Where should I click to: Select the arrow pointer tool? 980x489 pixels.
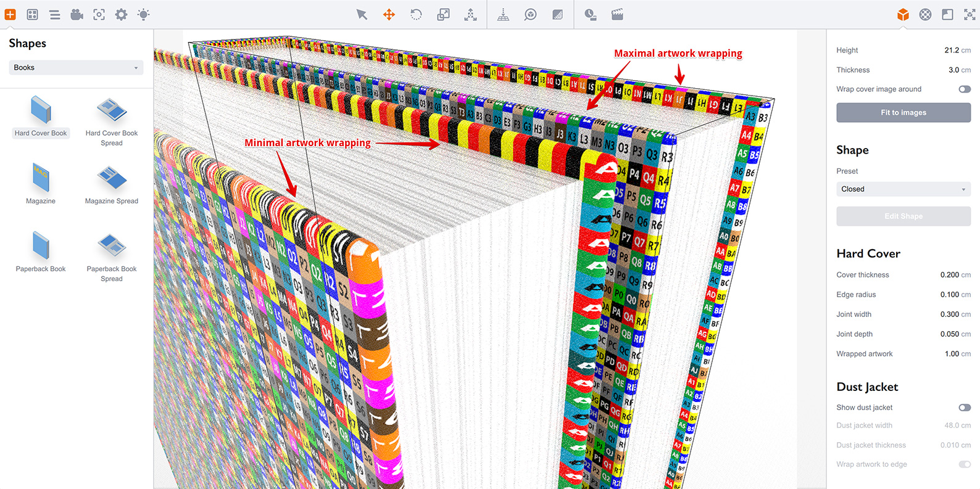[x=362, y=14]
